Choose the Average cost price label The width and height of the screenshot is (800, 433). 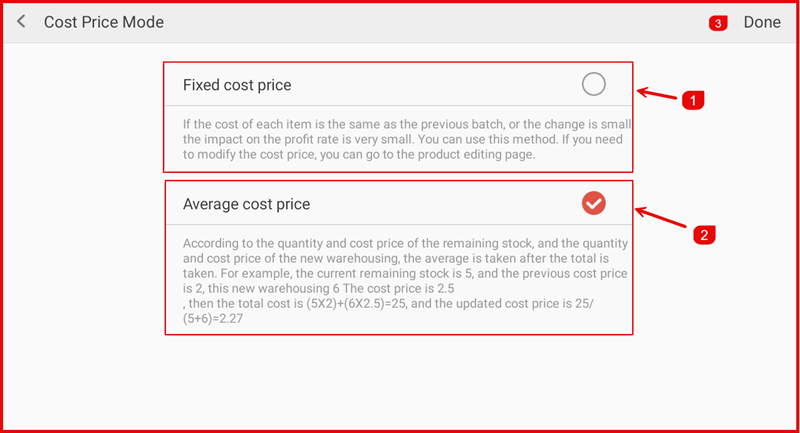point(246,204)
